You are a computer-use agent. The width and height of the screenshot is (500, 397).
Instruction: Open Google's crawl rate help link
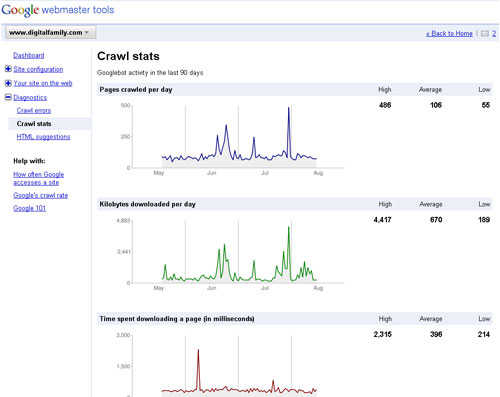pos(40,195)
